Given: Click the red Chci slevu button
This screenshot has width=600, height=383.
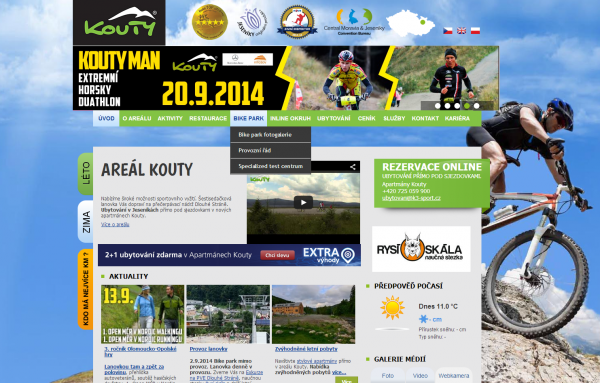Looking at the screenshot, I should (x=277, y=255).
